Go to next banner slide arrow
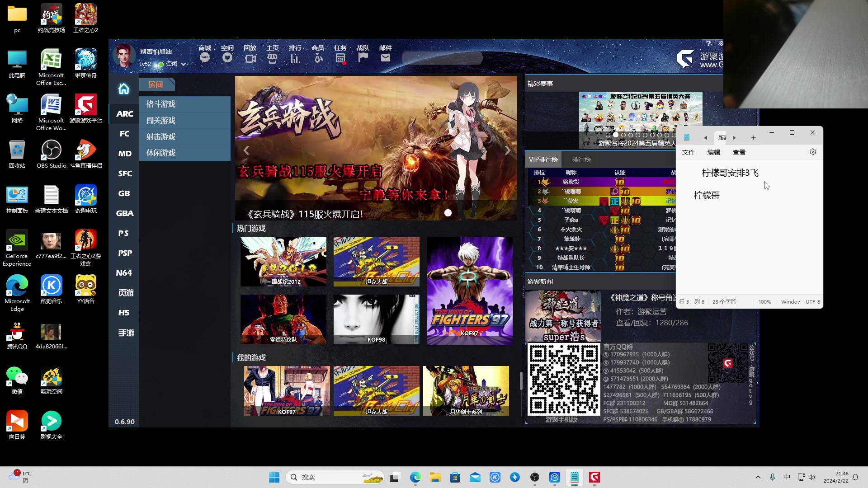The height and width of the screenshot is (488, 868). coord(507,150)
